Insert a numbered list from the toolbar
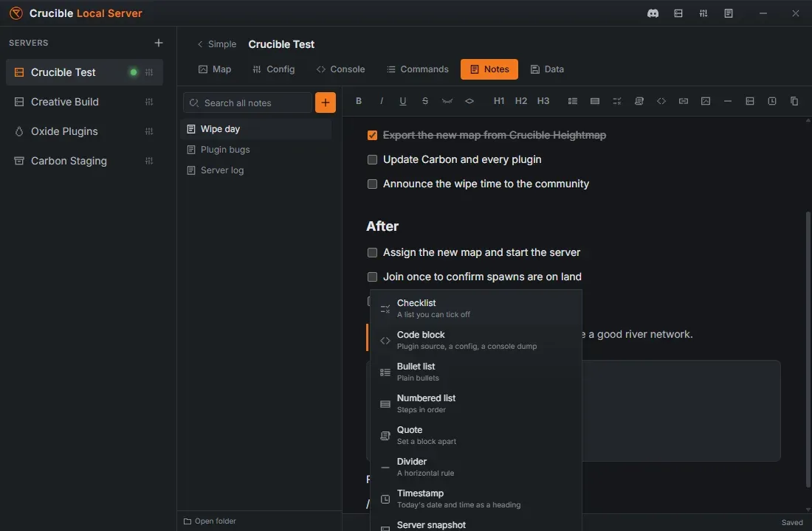This screenshot has height=531, width=812. coord(595,101)
